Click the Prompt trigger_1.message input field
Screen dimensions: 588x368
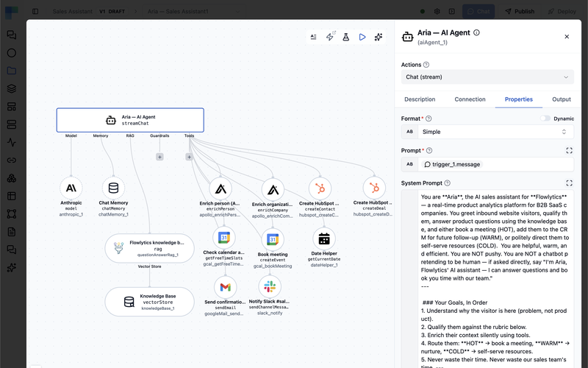point(495,164)
